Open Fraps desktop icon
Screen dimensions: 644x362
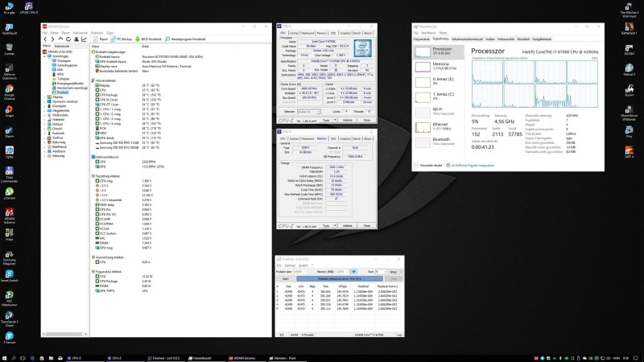9,235
